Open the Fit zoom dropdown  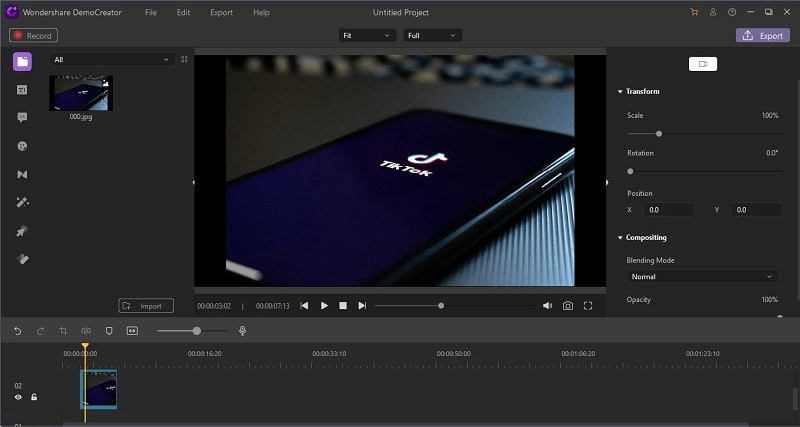tap(367, 35)
